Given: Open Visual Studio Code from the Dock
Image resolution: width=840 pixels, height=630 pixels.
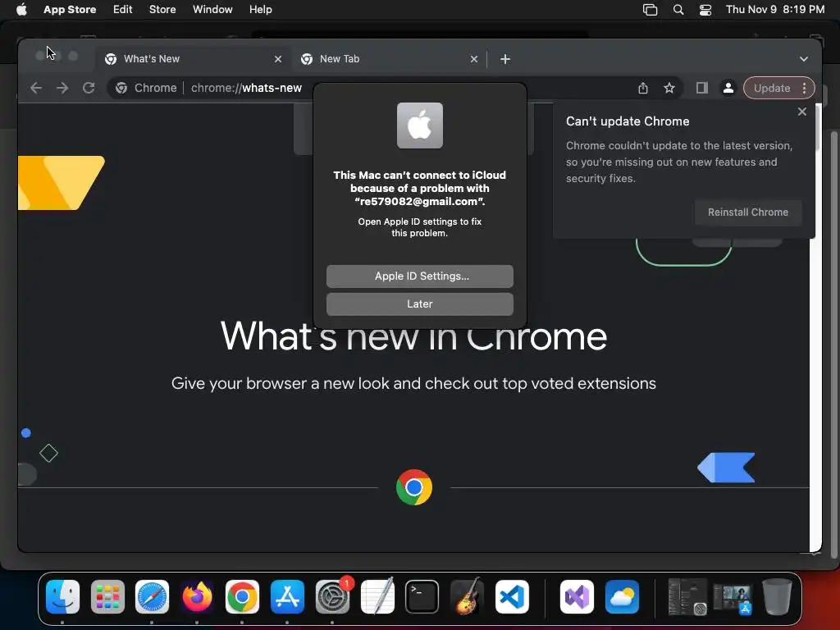Looking at the screenshot, I should pos(512,597).
